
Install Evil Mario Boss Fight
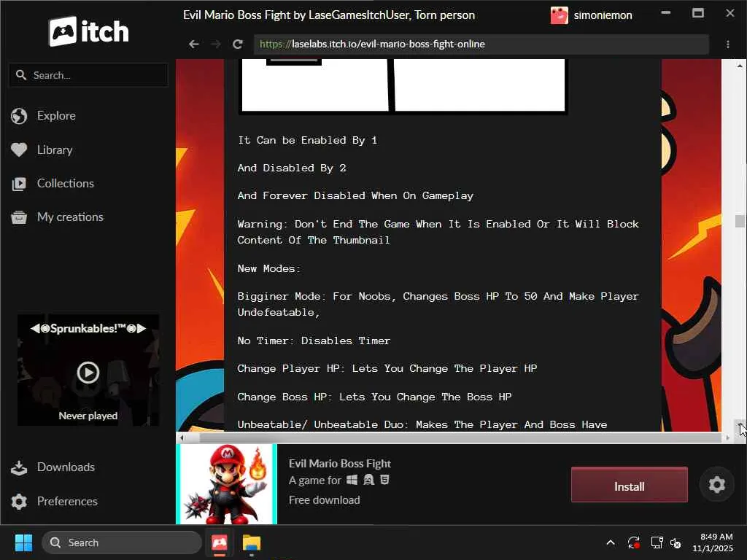pos(630,486)
